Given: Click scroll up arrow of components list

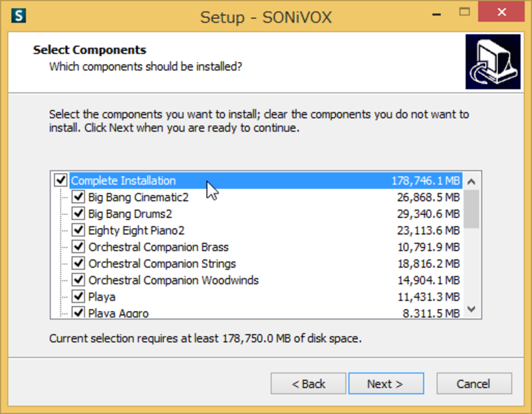Looking at the screenshot, I should [471, 181].
